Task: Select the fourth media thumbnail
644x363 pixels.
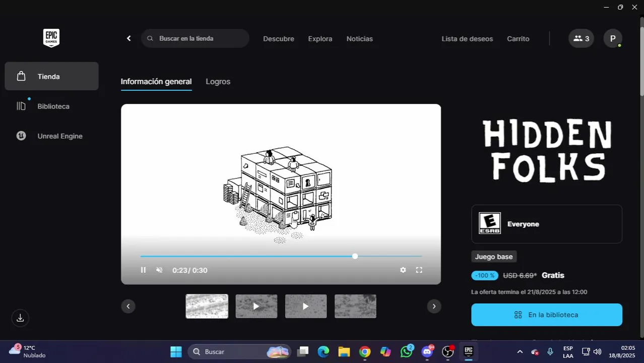Action: click(355, 306)
